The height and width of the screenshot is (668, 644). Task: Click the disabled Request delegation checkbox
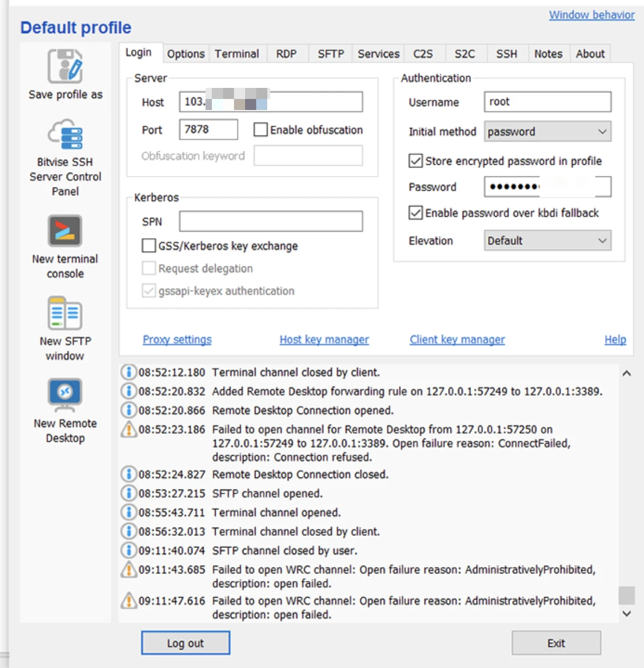click(149, 268)
